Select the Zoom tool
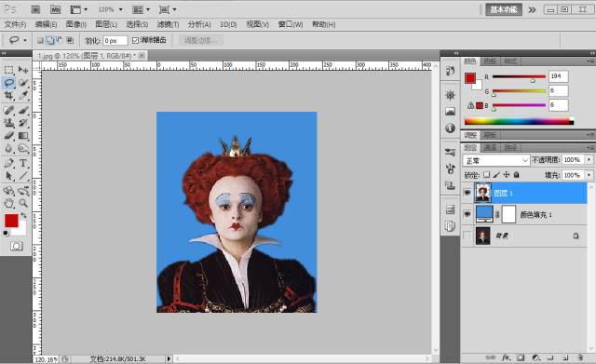Image resolution: width=596 pixels, height=364 pixels. pos(23,203)
